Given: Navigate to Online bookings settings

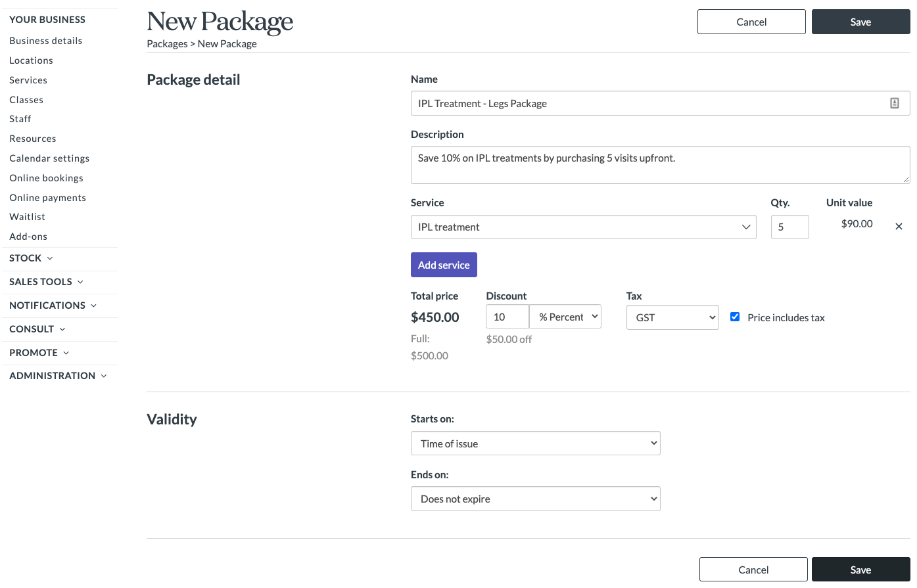Looking at the screenshot, I should (46, 177).
